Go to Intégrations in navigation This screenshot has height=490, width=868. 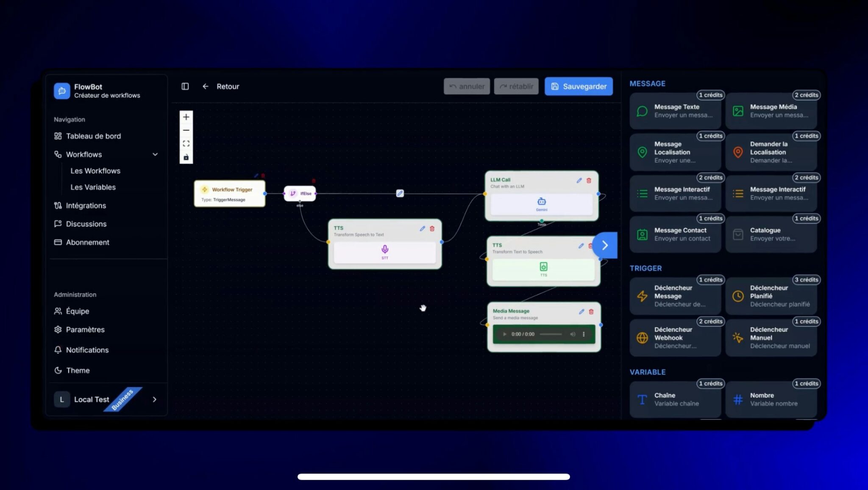click(x=86, y=206)
